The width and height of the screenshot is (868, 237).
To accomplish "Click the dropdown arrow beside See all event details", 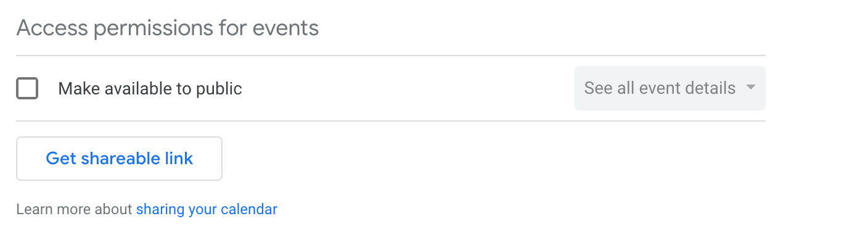I will [x=750, y=88].
